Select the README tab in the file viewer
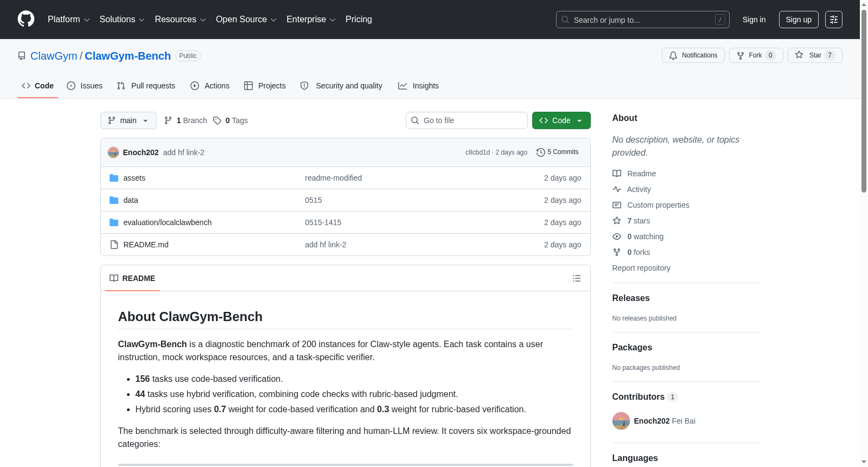The image size is (868, 467). click(132, 278)
